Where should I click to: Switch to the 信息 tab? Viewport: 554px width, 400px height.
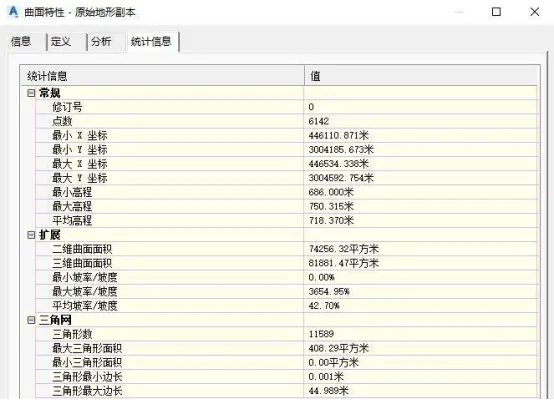21,42
